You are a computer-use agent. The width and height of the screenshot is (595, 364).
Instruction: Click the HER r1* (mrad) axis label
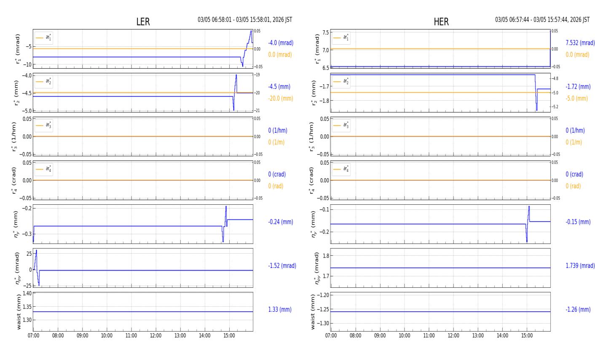(x=317, y=49)
